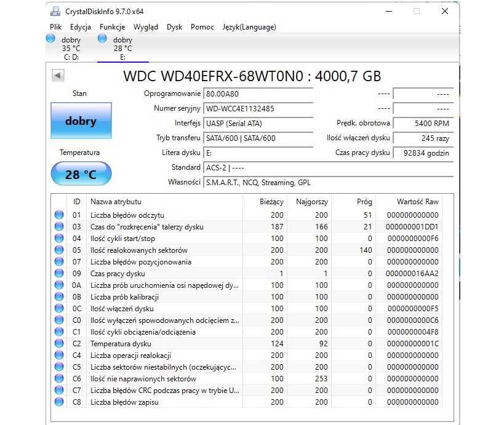Viewport: 504px width, 425px height.
Task: Click status orb of attribute 09 row
Action: pos(59,273)
